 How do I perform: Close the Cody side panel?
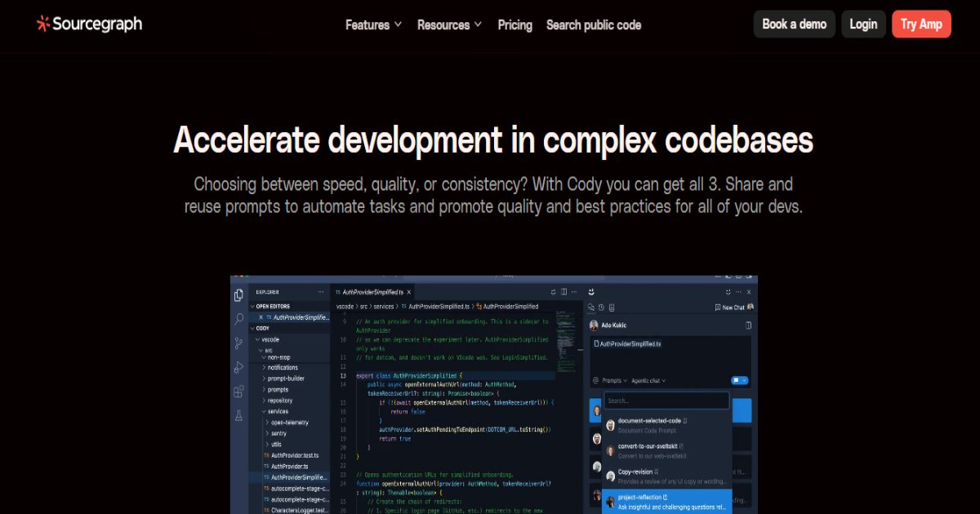(749, 291)
